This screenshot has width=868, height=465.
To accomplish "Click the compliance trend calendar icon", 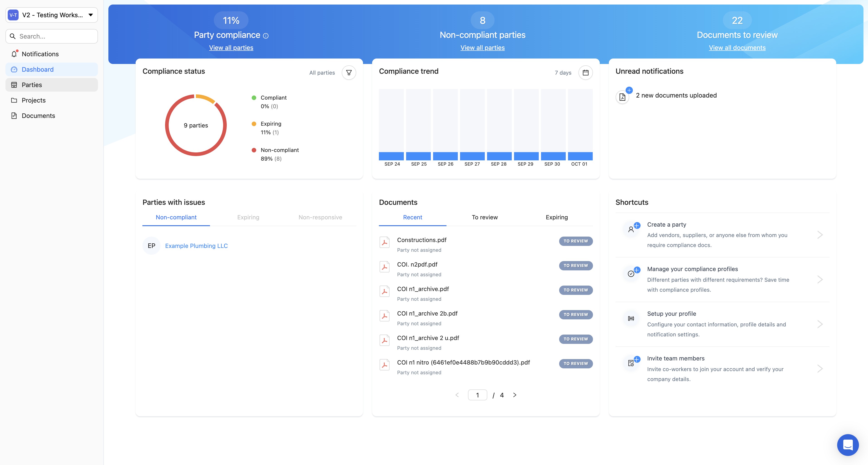I will tap(585, 72).
